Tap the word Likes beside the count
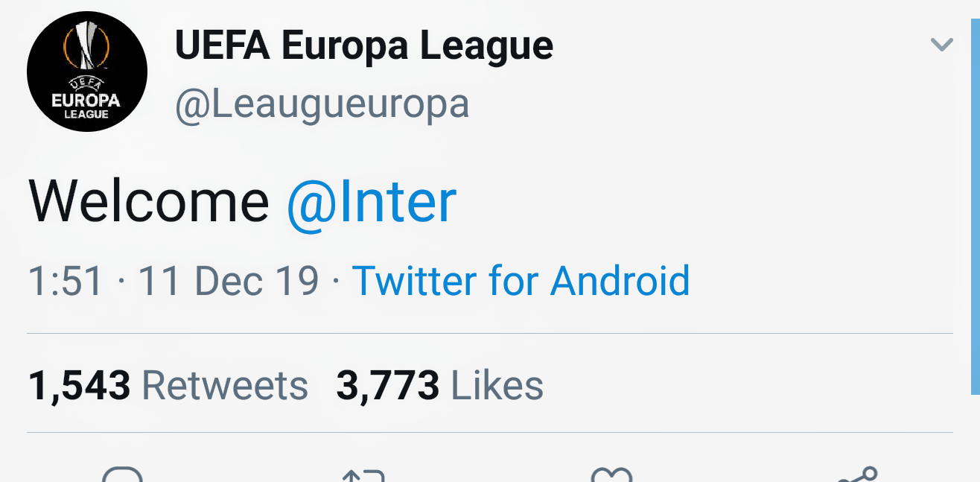 click(497, 386)
